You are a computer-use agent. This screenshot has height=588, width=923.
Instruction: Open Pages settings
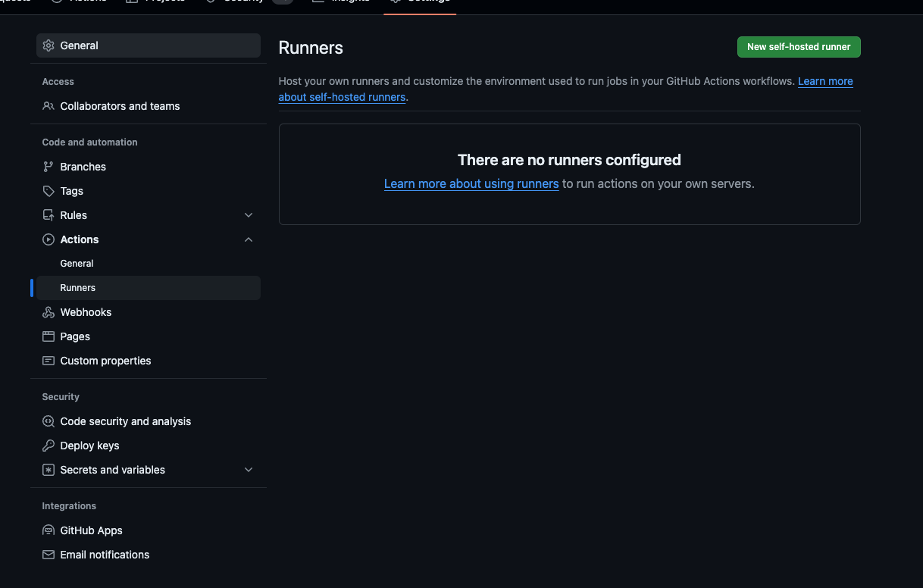click(x=149, y=336)
